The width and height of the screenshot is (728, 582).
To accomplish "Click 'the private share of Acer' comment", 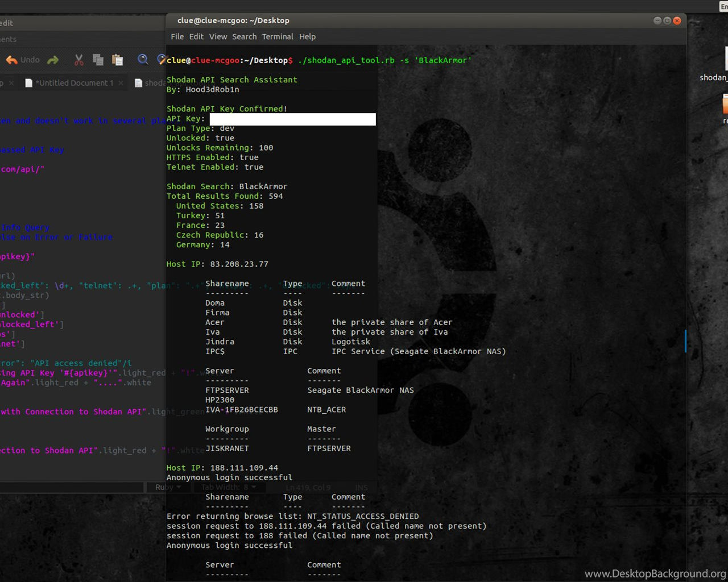I will tap(392, 322).
